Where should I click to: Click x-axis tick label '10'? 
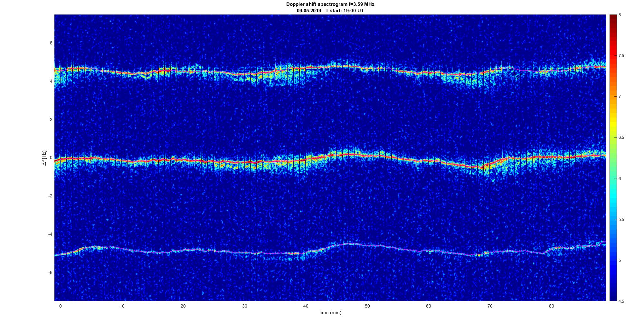pyautogui.click(x=122, y=306)
